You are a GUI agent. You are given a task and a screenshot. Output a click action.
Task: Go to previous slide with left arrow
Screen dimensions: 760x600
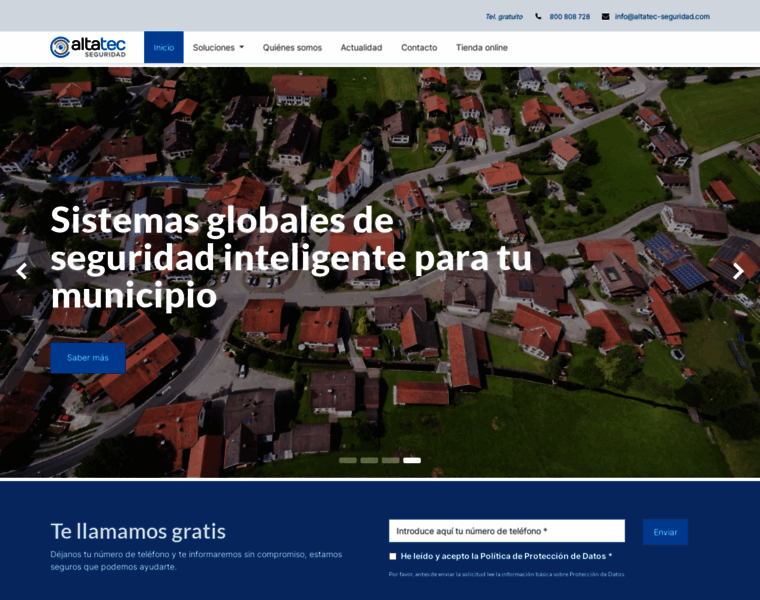[21, 271]
